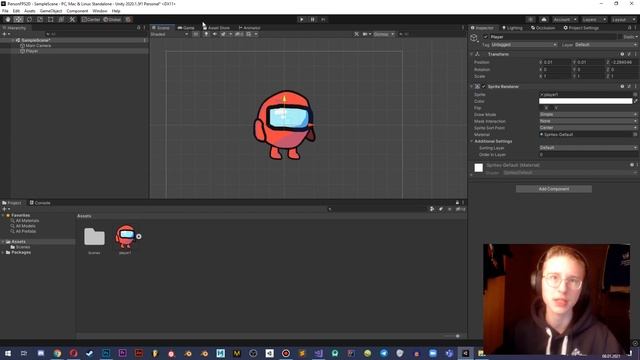Toggle Global handle rotation
Screen dimensions: 640x360
(112, 20)
